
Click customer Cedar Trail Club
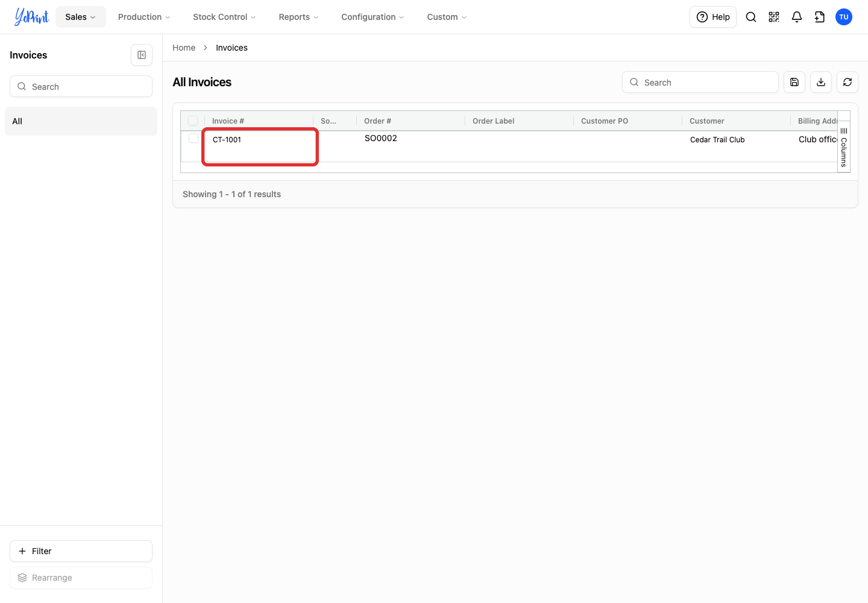click(x=717, y=139)
